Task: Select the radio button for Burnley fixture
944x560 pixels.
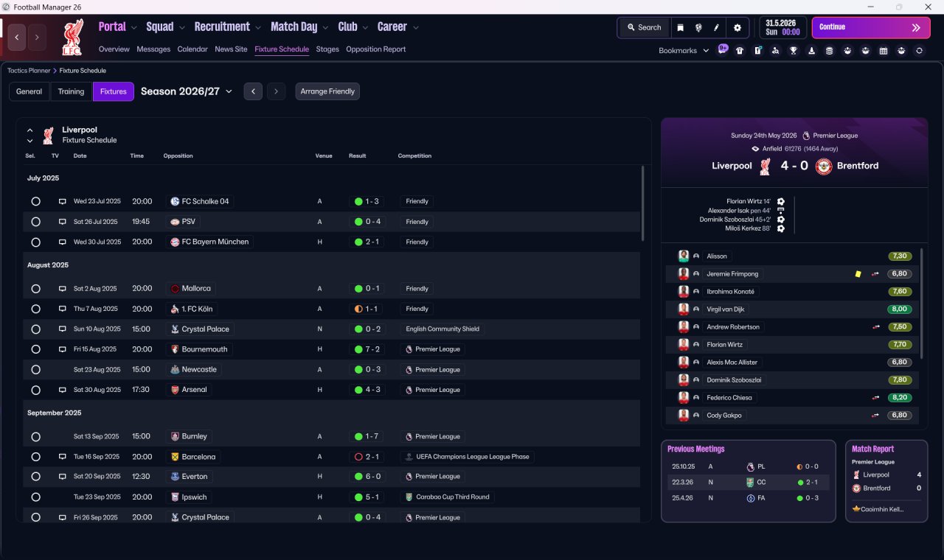Action: coord(35,437)
